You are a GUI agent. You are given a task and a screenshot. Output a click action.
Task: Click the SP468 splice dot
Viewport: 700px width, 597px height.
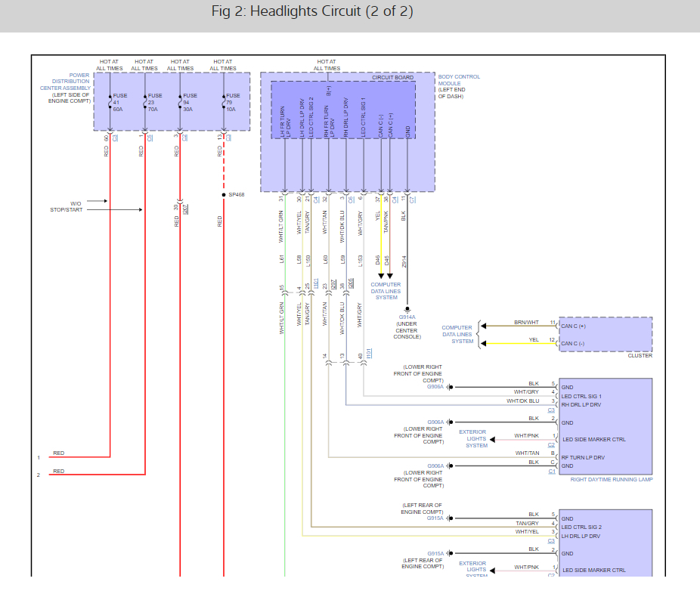pyautogui.click(x=224, y=195)
